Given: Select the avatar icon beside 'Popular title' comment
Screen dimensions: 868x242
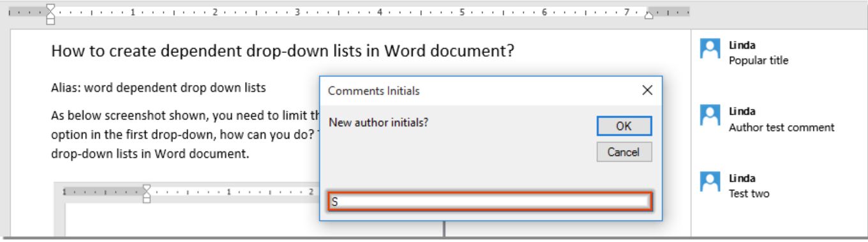Looking at the screenshot, I should point(709,48).
